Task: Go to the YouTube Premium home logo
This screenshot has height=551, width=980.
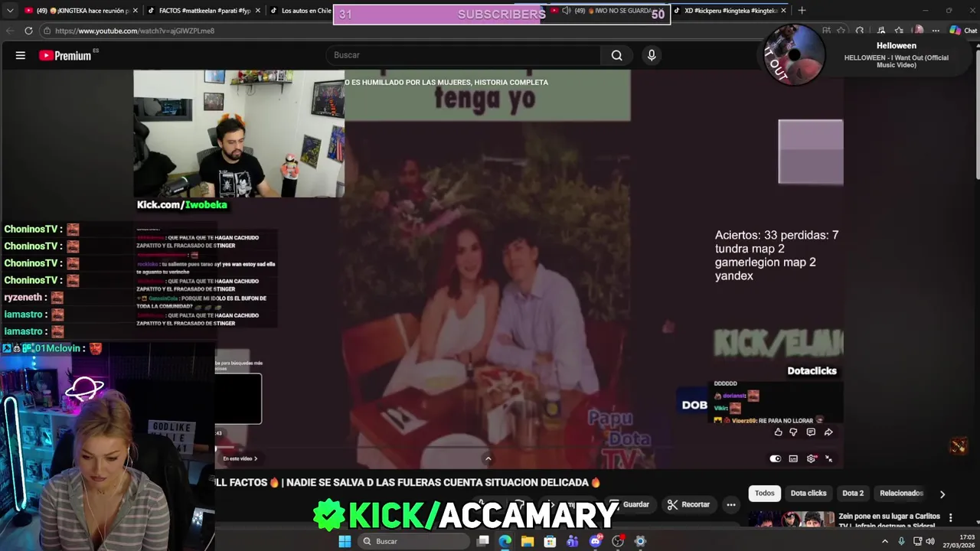Action: [x=65, y=55]
